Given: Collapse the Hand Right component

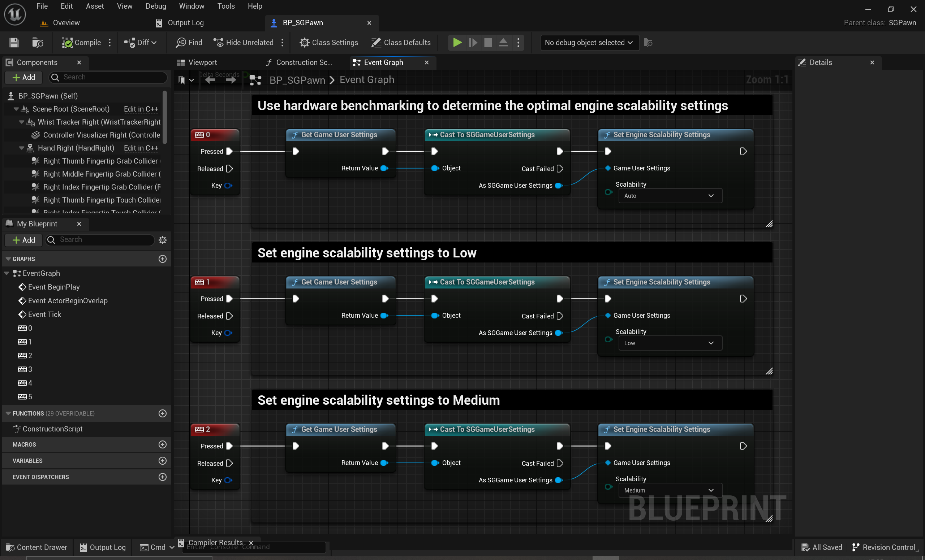Looking at the screenshot, I should tap(21, 148).
